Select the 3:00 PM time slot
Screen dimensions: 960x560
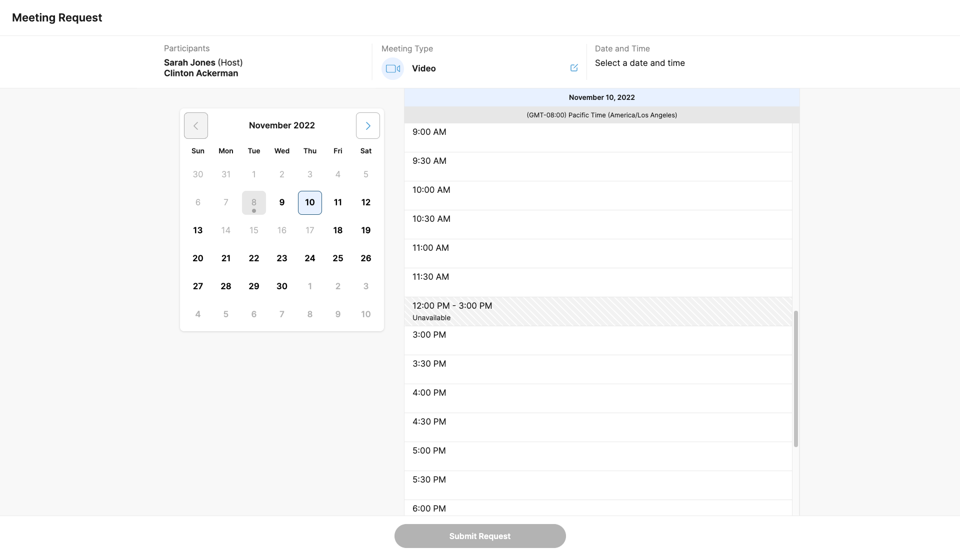pyautogui.click(x=598, y=340)
